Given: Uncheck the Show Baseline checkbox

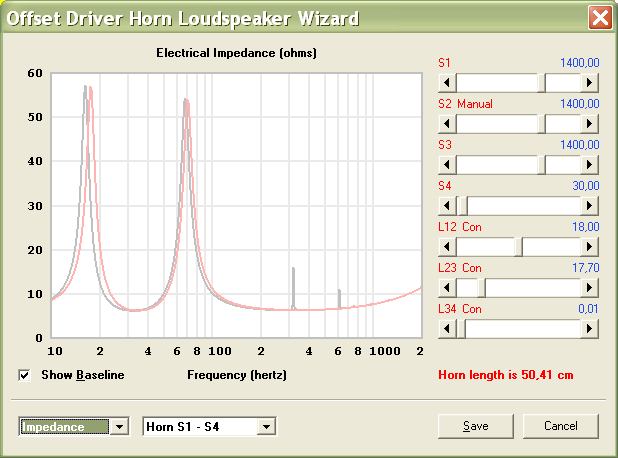Looking at the screenshot, I should pos(24,375).
